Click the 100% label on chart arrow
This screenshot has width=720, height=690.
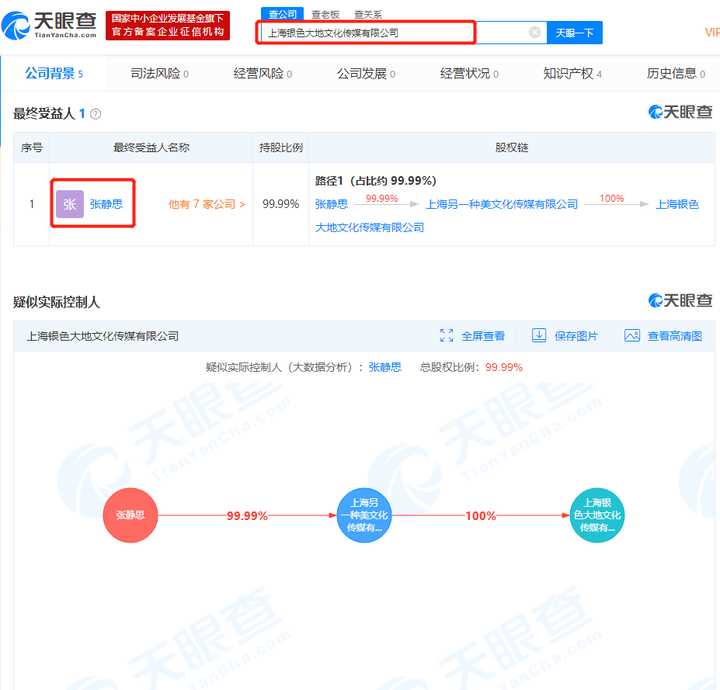click(480, 516)
